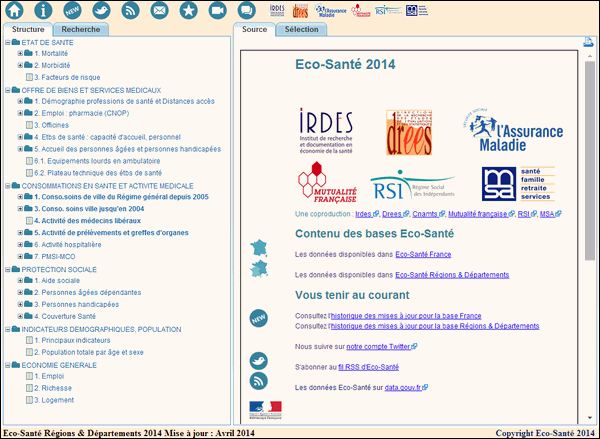This screenshot has height=439, width=600.
Task: Click the content pane vertical scrollbar thumb
Action: coord(590,161)
